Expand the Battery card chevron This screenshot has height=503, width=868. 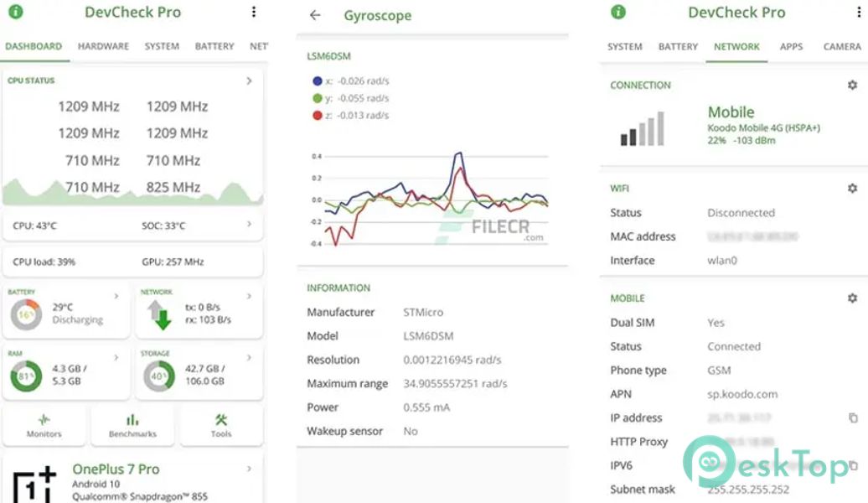116,297
